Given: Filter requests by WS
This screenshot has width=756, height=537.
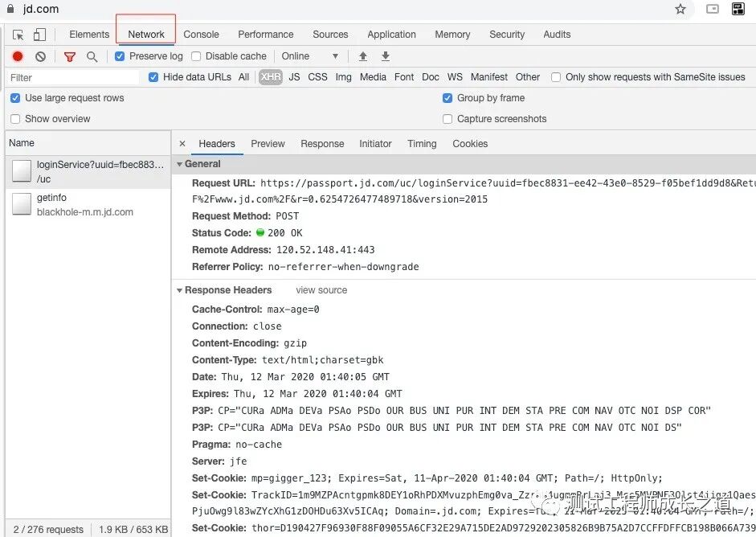Looking at the screenshot, I should coord(455,77).
